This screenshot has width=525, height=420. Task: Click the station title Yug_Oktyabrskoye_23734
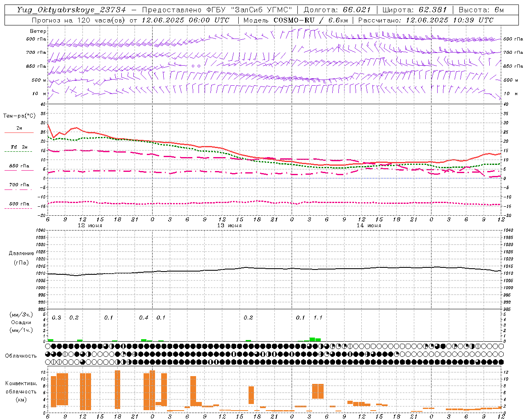tap(71, 10)
